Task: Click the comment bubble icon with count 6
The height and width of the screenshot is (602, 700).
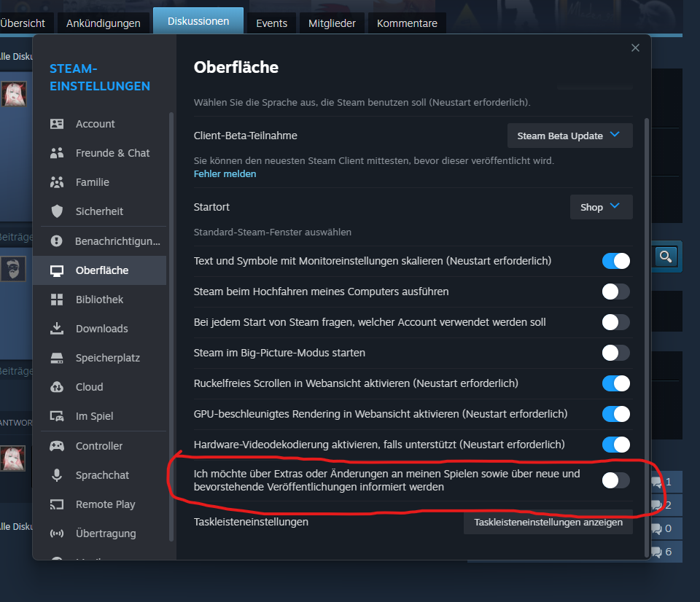Action: coord(657,552)
